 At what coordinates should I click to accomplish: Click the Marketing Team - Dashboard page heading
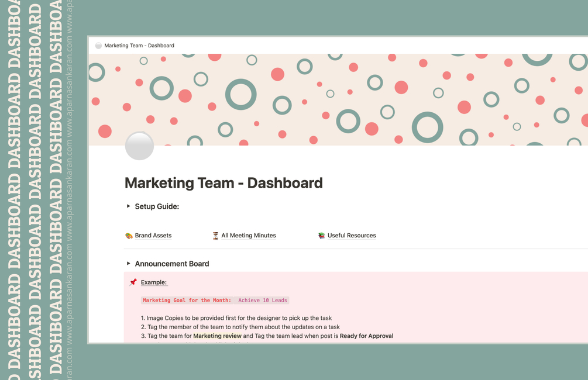[223, 183]
